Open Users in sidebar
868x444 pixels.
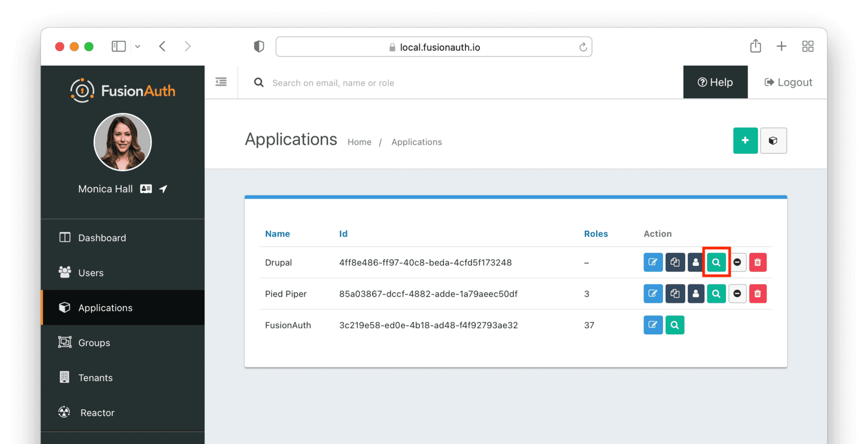pyautogui.click(x=123, y=272)
